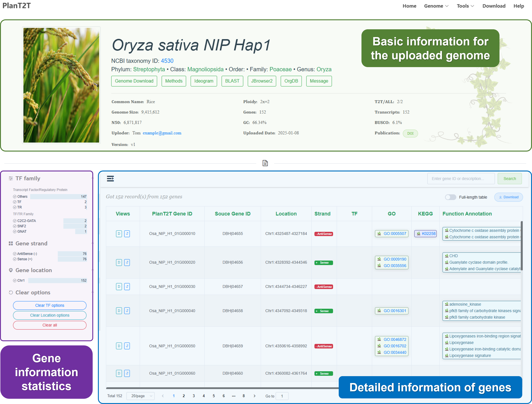Viewport: 532px width, 404px height.
Task: Click the gene ID search input field
Action: tap(461, 179)
